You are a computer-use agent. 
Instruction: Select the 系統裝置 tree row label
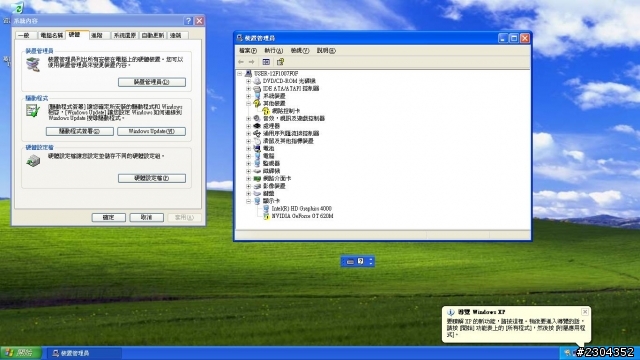[x=274, y=96]
